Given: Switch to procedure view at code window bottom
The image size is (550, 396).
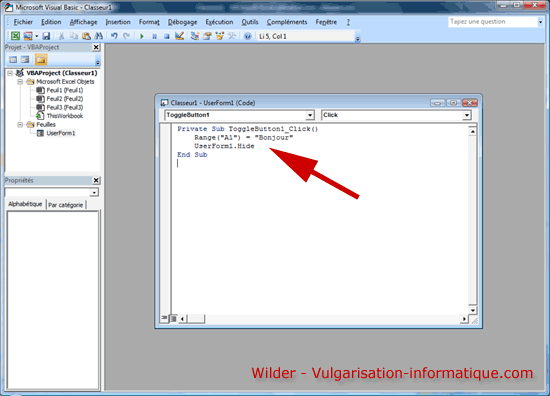Looking at the screenshot, I should [x=164, y=318].
